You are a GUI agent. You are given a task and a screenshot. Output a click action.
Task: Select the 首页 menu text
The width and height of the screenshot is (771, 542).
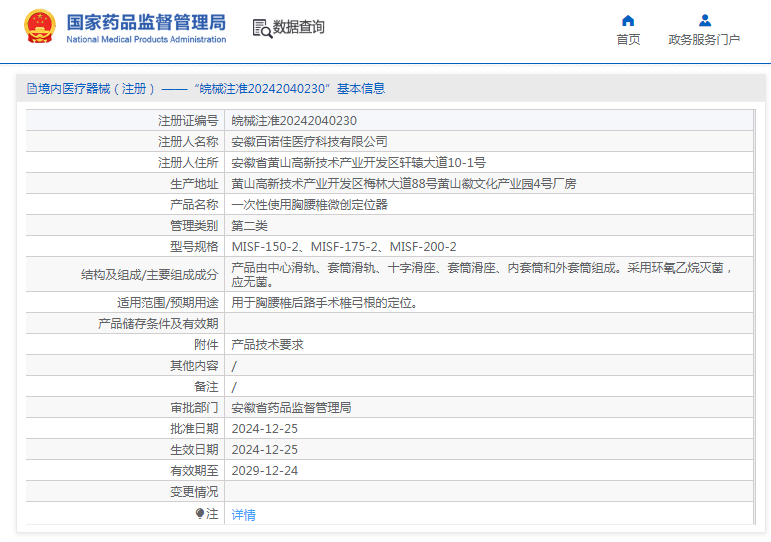point(628,39)
